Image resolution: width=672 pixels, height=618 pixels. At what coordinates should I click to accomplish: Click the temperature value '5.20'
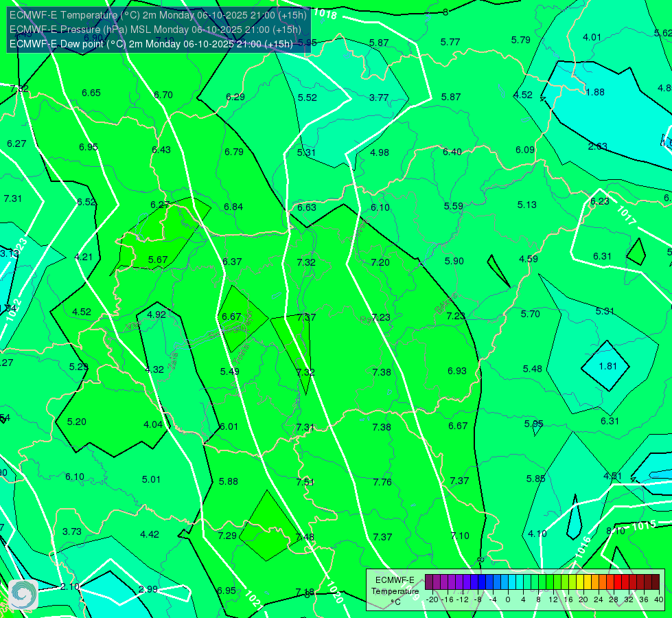pos(77,422)
